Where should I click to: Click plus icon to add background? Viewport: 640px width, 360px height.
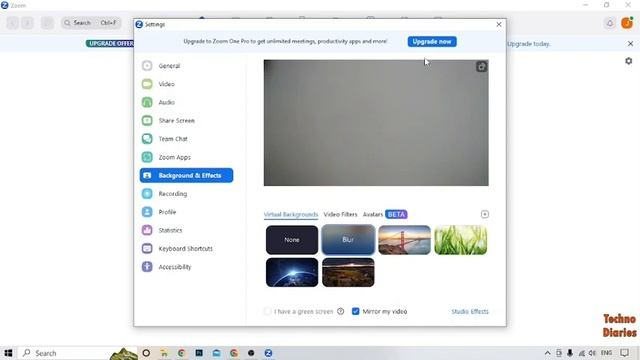pyautogui.click(x=484, y=214)
